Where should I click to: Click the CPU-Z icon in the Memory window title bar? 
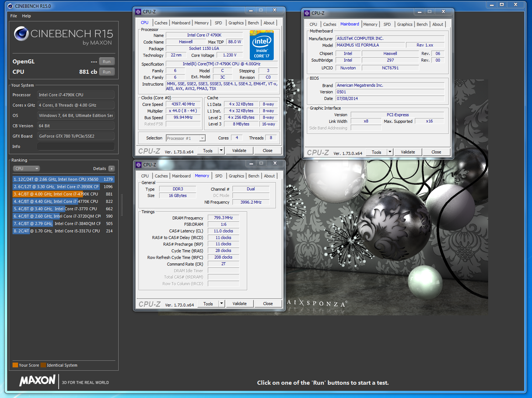(139, 165)
